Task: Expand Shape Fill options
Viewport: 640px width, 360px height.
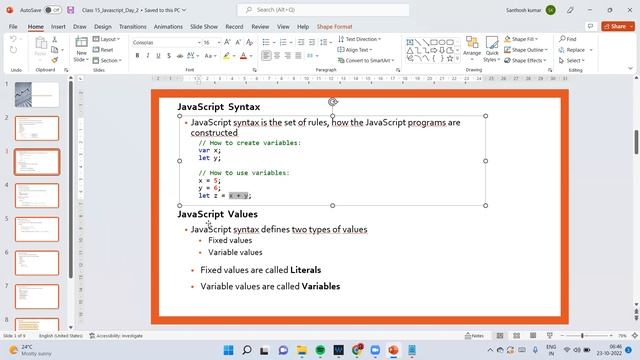Action: tap(521, 39)
